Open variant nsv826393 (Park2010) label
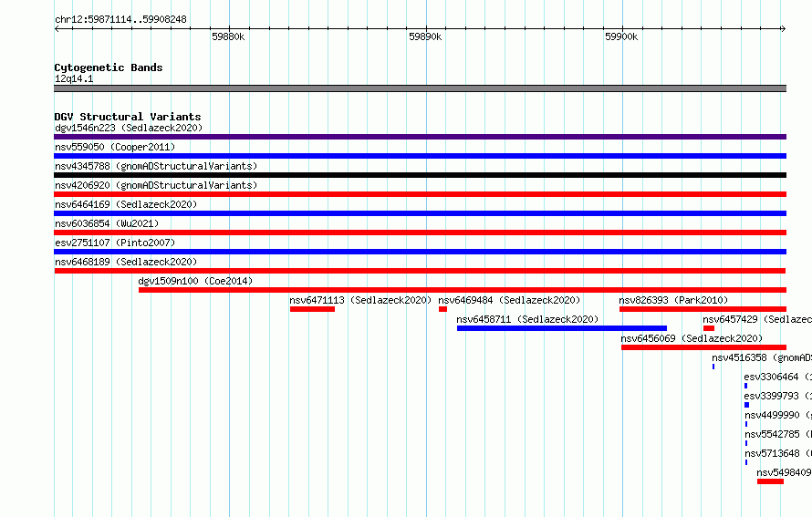 673,300
